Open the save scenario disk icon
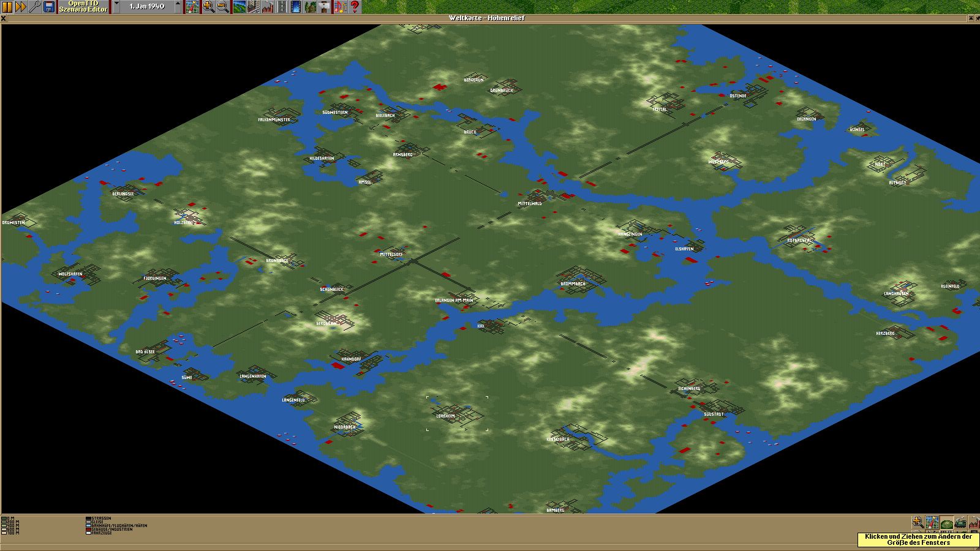Screen dimensions: 980x551 (x=49, y=7)
